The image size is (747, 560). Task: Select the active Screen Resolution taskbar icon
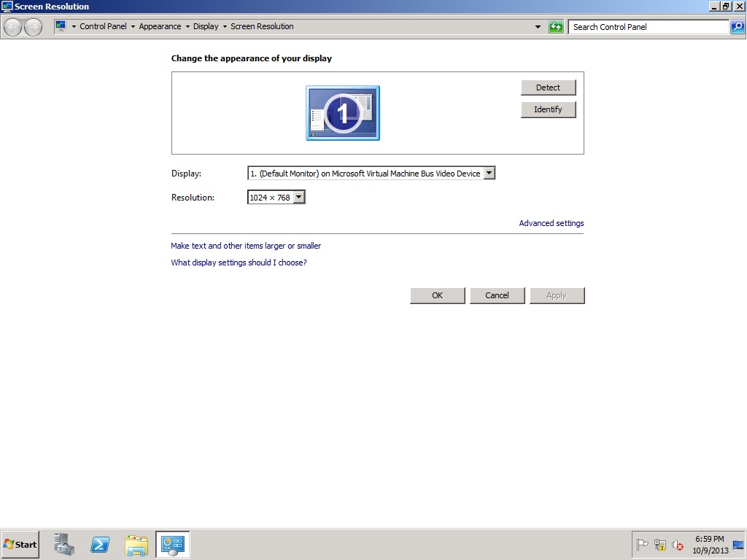pyautogui.click(x=172, y=544)
